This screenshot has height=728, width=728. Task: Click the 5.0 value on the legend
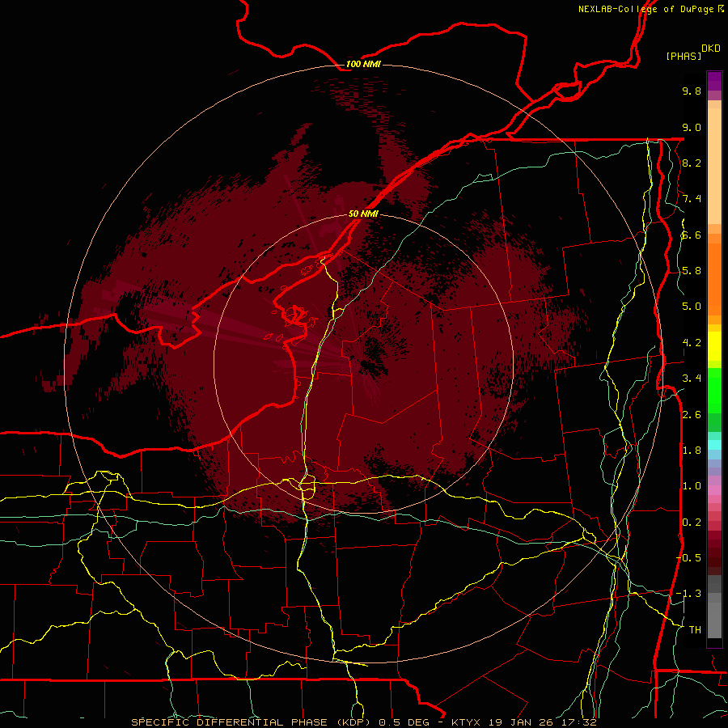[x=692, y=307]
